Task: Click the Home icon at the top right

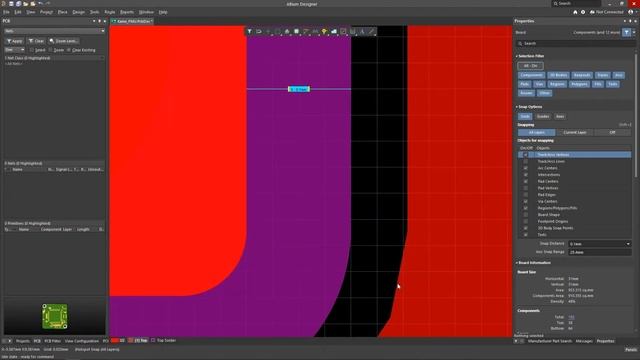Action: coord(575,12)
